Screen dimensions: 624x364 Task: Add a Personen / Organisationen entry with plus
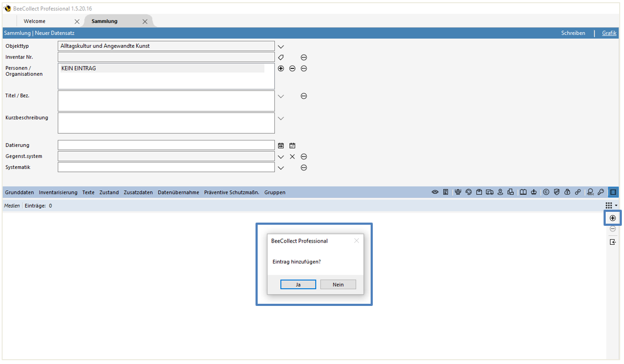tap(281, 68)
